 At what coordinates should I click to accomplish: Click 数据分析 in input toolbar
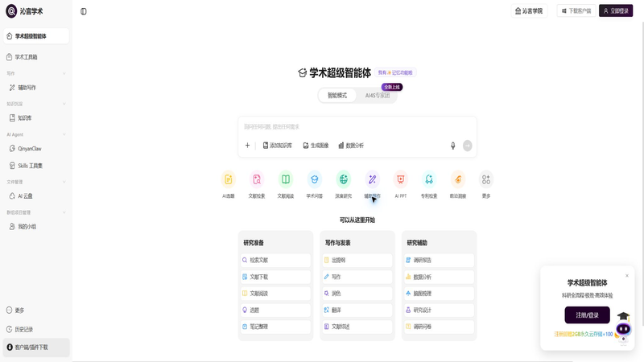[351, 146]
